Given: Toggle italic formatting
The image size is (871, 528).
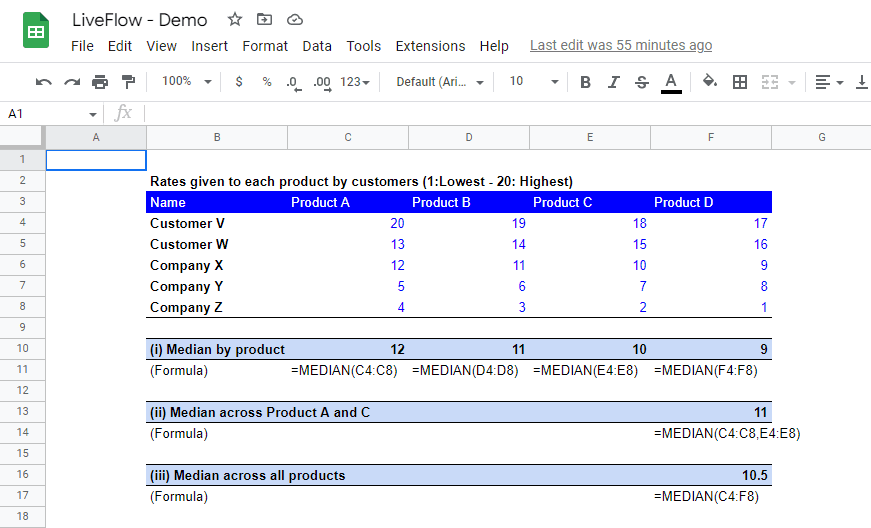Looking at the screenshot, I should pos(613,82).
